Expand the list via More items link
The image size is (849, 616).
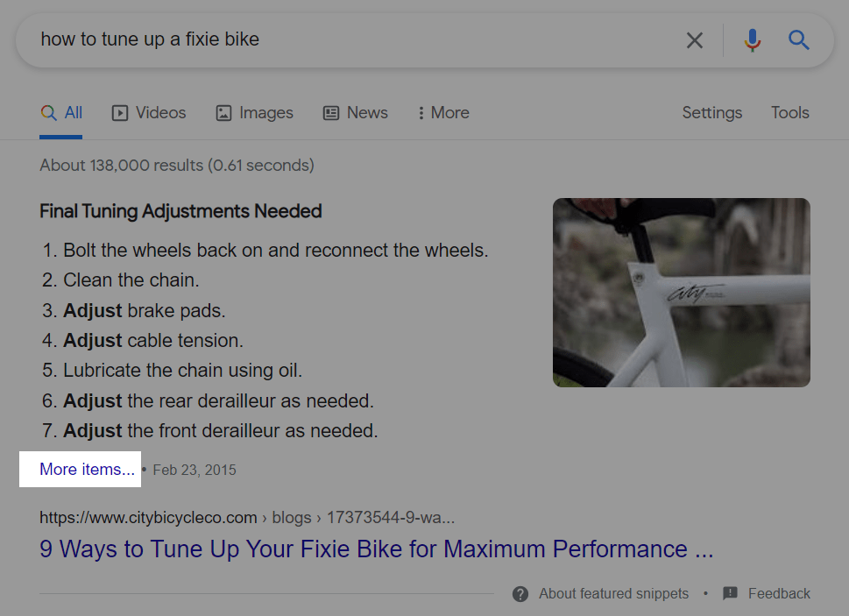pyautogui.click(x=87, y=470)
